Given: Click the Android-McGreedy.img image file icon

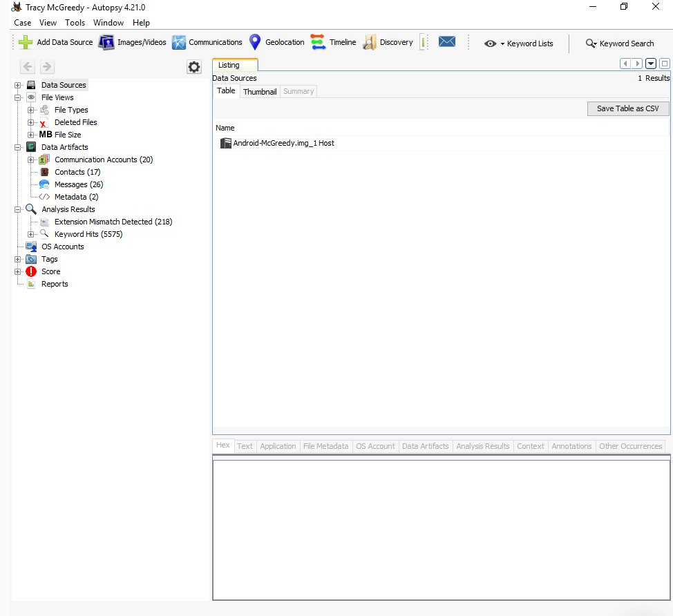Looking at the screenshot, I should (x=226, y=143).
